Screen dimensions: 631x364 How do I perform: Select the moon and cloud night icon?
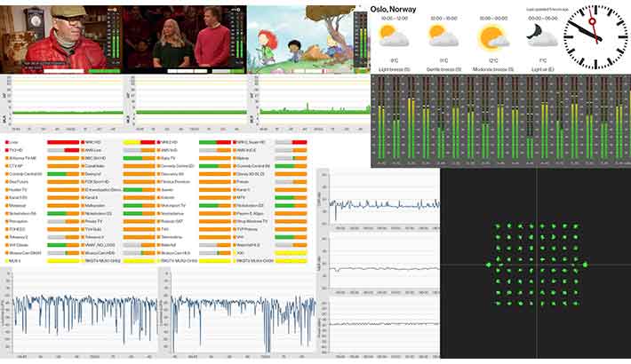pos(539,36)
